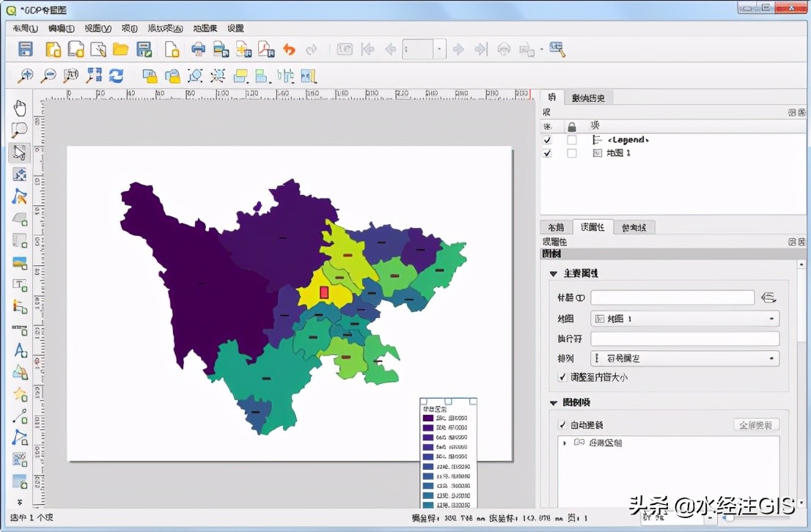Collapse the Main Properties section triangle
The width and height of the screenshot is (811, 532).
point(554,273)
